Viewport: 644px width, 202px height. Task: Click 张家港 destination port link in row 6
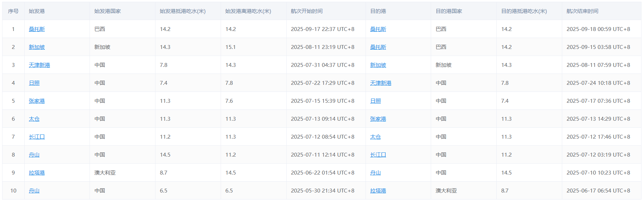pos(378,119)
